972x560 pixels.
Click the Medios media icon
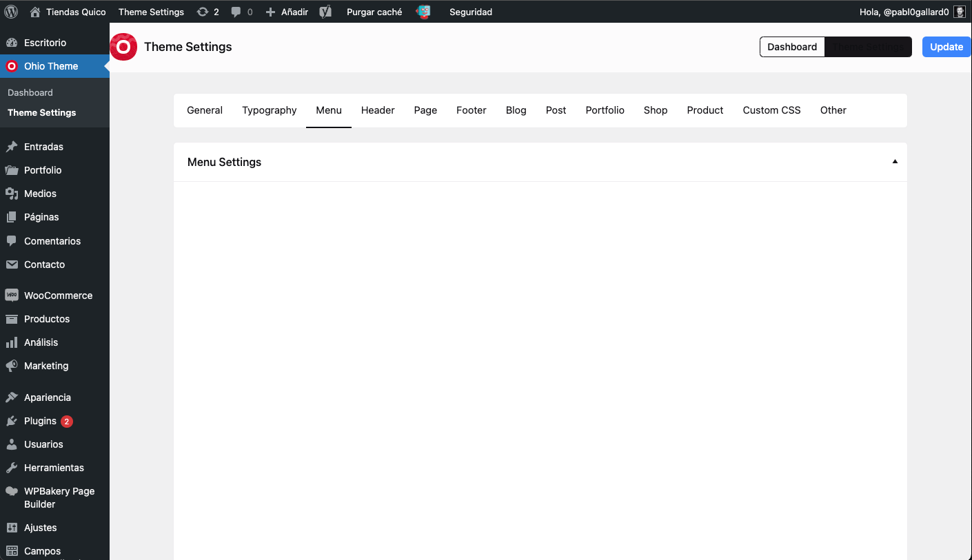(x=12, y=194)
